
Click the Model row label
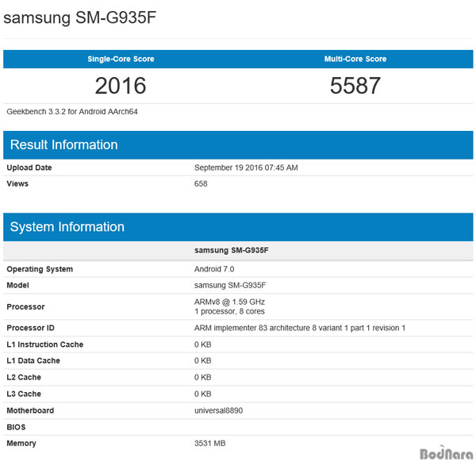click(x=17, y=285)
